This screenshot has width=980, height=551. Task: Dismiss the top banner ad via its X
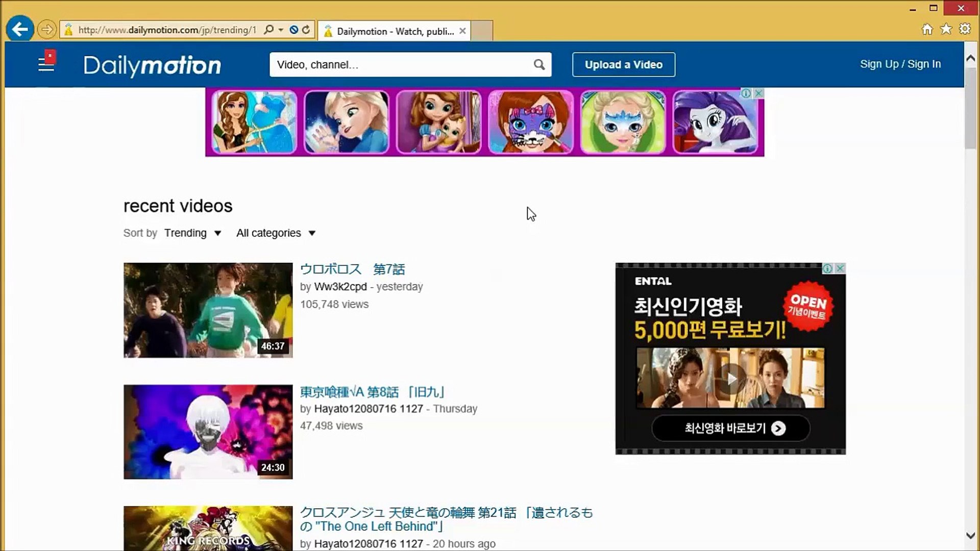pyautogui.click(x=757, y=93)
